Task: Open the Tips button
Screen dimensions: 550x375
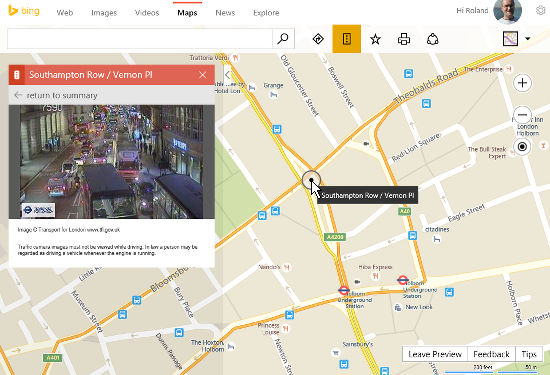Action: (529, 354)
